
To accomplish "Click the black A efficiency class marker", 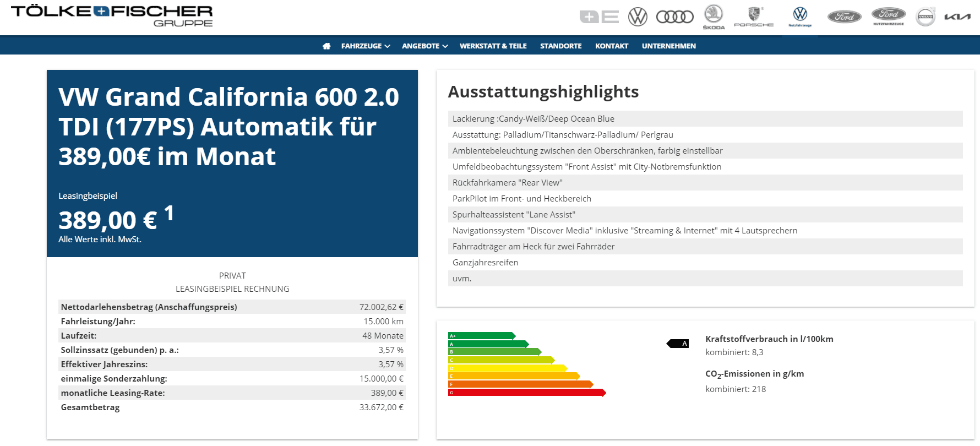I will (678, 344).
